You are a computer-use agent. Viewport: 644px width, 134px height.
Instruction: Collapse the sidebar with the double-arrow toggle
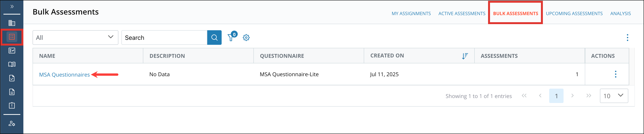12,7
